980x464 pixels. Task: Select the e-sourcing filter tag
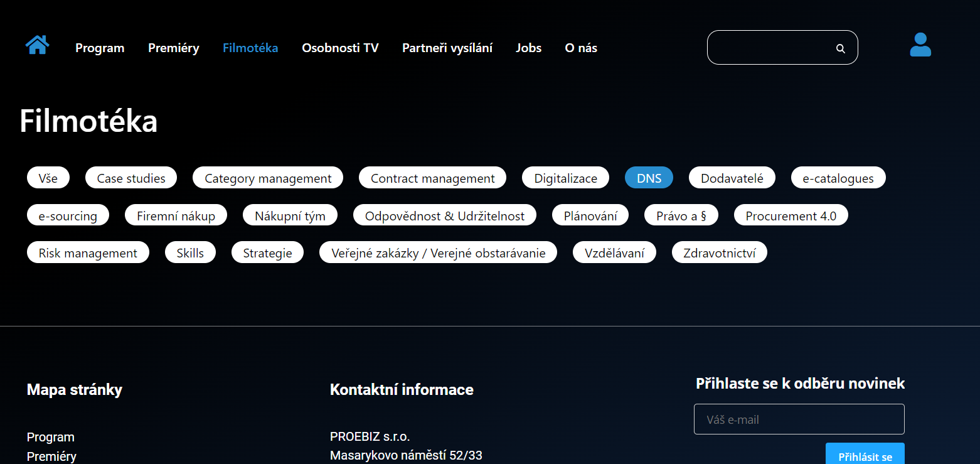coord(68,216)
